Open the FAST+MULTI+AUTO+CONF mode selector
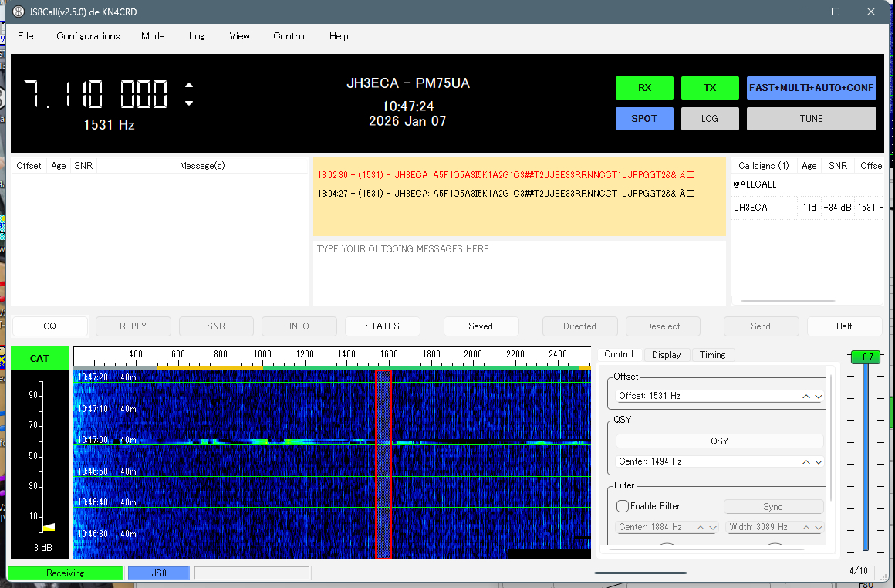Image resolution: width=895 pixels, height=588 pixels. [x=811, y=88]
